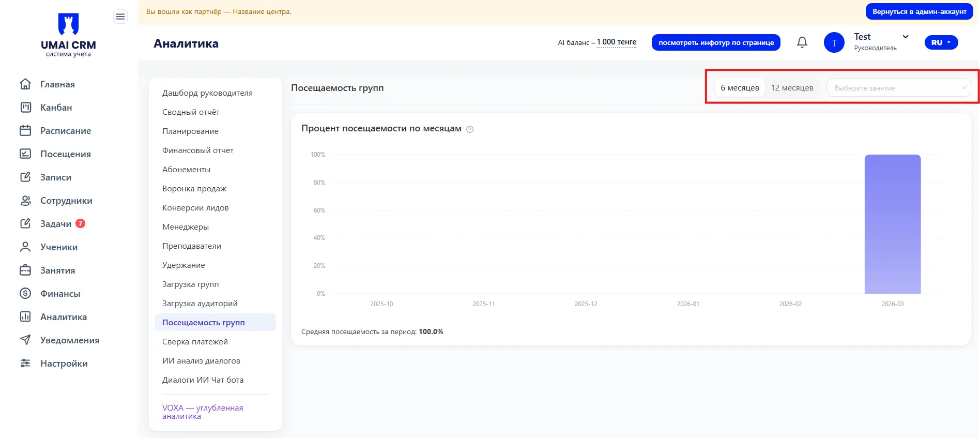Expand the Test user menu chevron
Screen dimensions: 980x438
906,37
